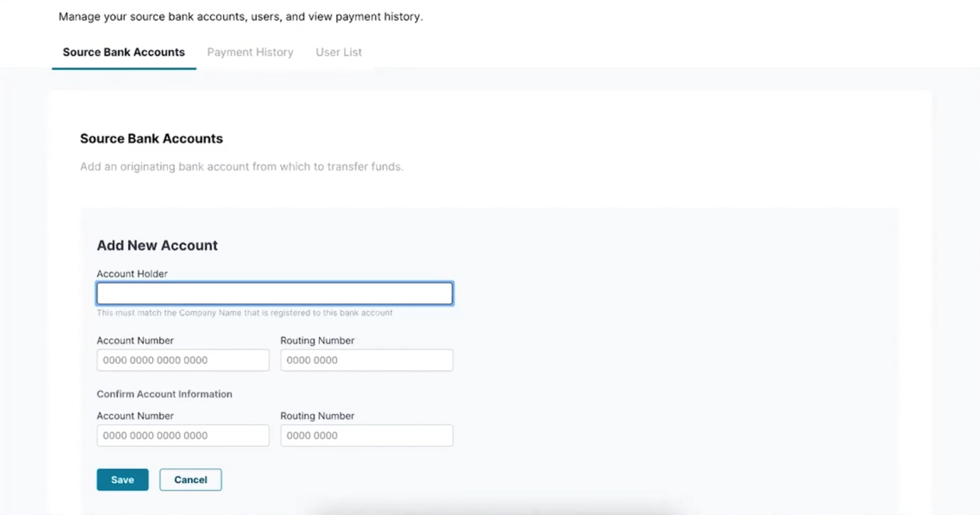Save the new bank account

point(123,480)
